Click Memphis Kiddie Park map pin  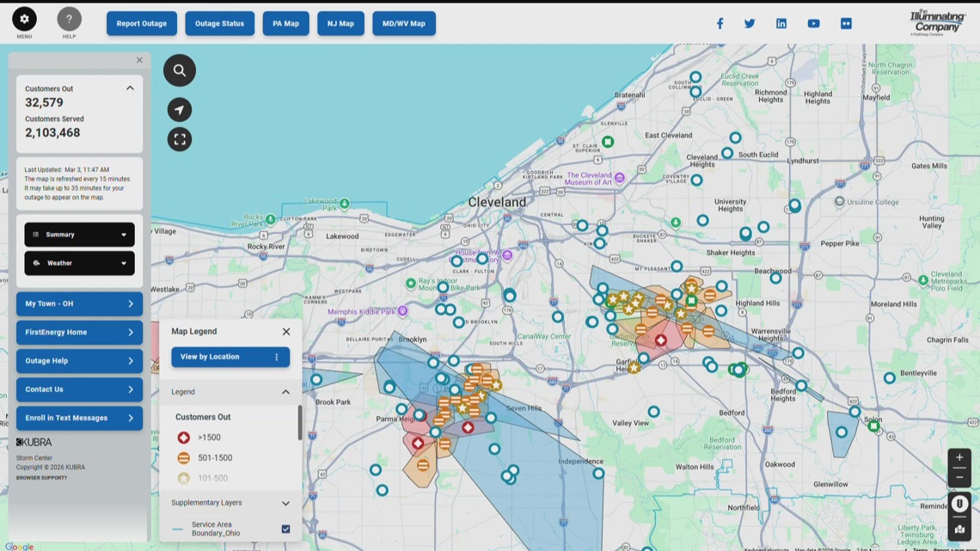pos(402,311)
